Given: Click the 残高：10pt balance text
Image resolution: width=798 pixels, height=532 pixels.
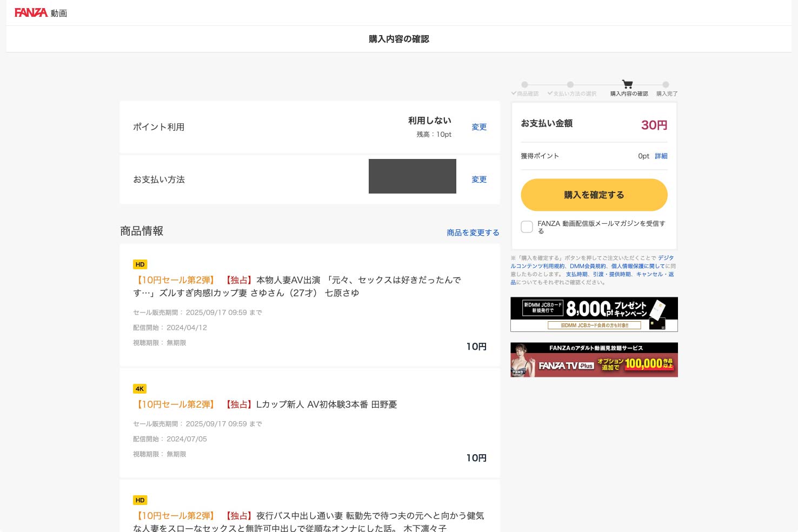Looking at the screenshot, I should tap(434, 135).
